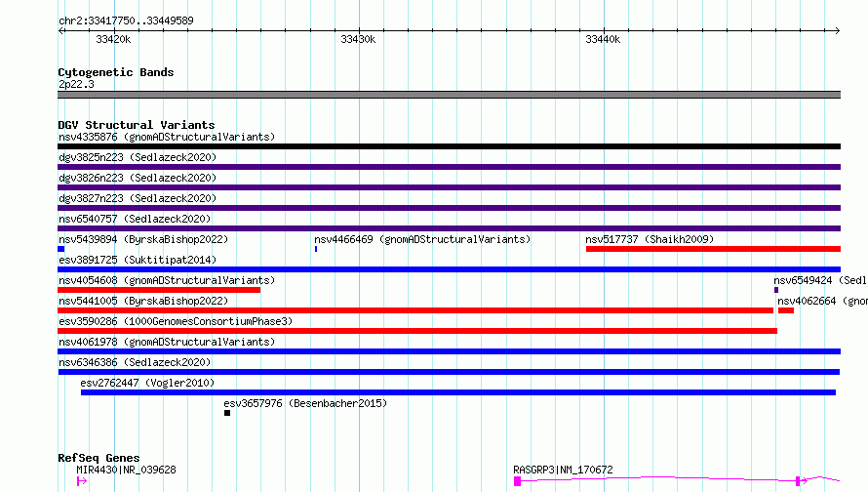Select the red nsv4054608 variant bar
The height and width of the screenshot is (492, 868).
point(159,290)
